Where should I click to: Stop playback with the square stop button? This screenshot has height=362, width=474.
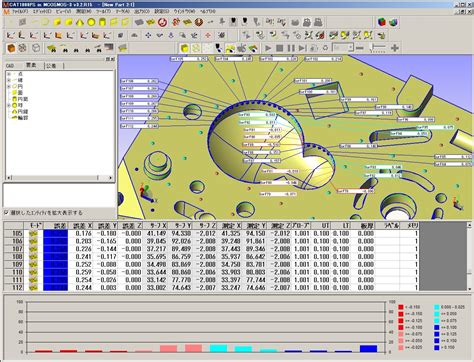[x=280, y=48]
